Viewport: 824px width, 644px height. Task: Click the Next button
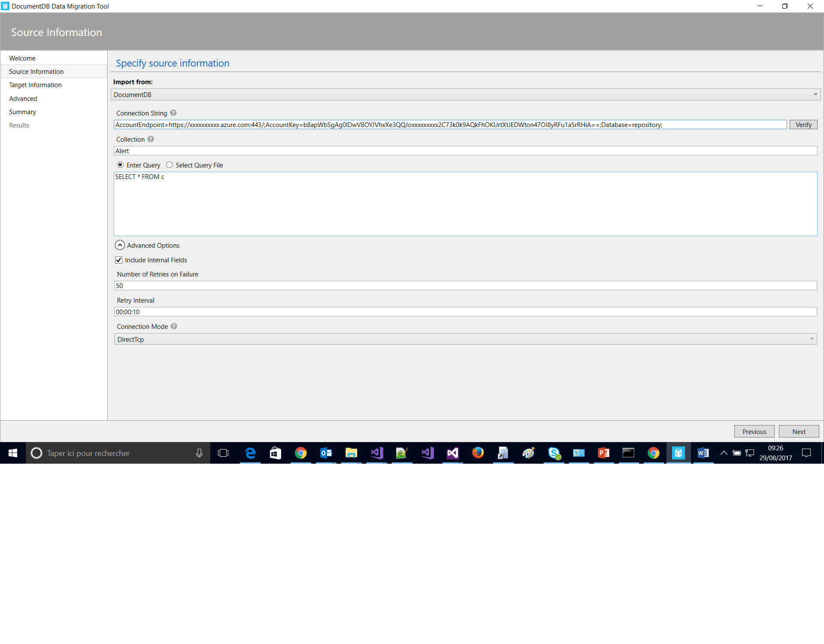tap(799, 431)
